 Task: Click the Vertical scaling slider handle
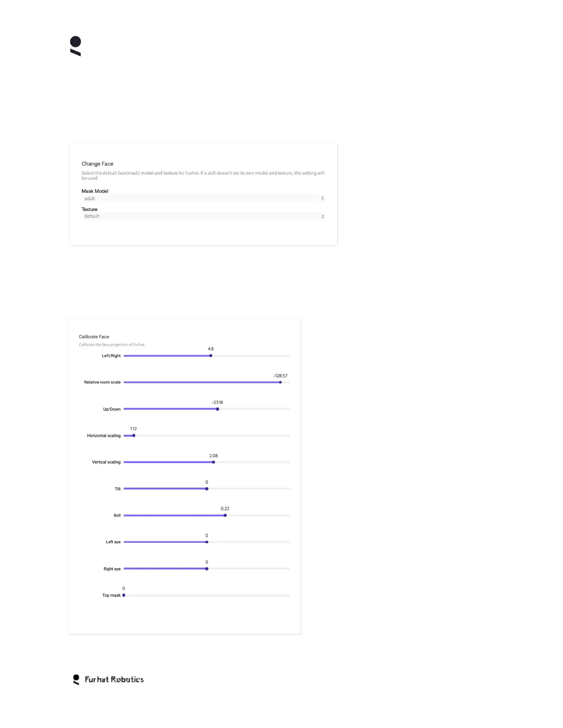click(213, 462)
